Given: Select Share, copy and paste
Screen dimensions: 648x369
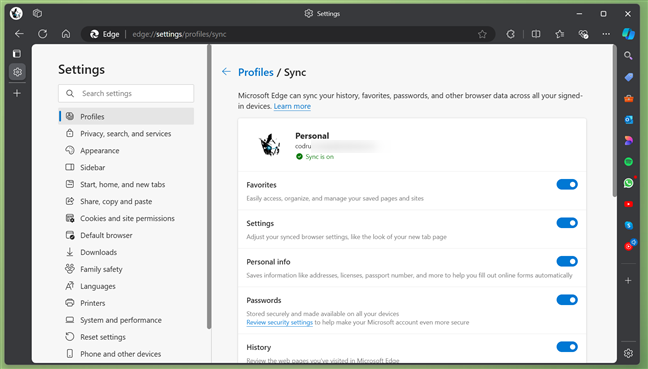Looking at the screenshot, I should 126,201.
